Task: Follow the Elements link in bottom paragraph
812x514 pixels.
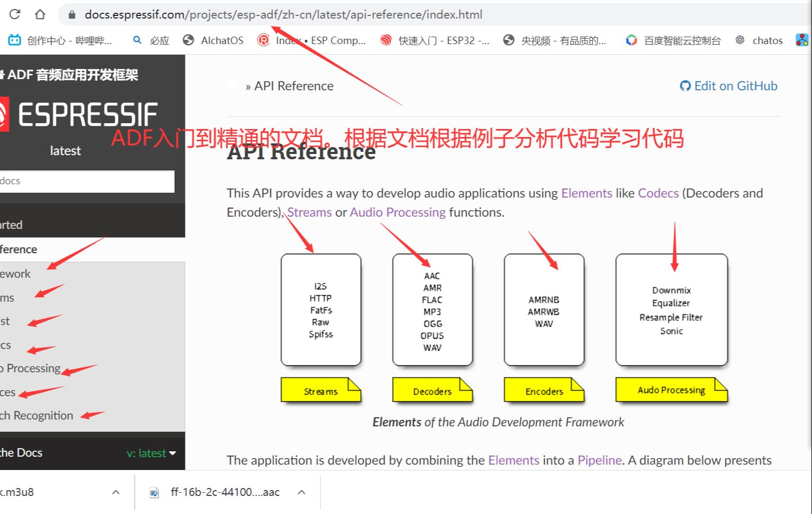Action: tap(513, 460)
